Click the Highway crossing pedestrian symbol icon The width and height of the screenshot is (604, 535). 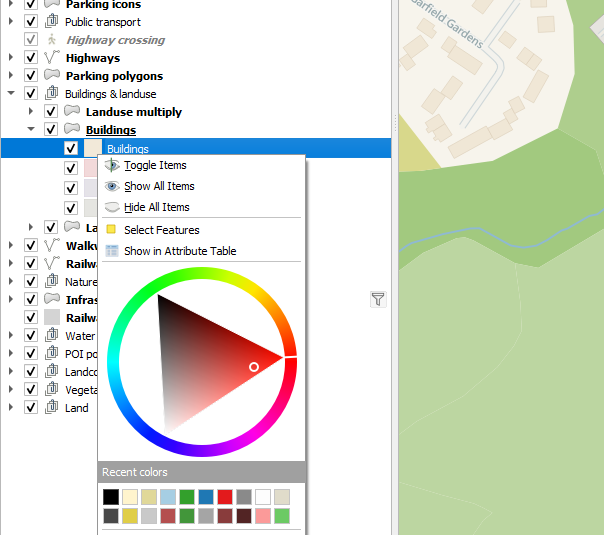[x=52, y=40]
